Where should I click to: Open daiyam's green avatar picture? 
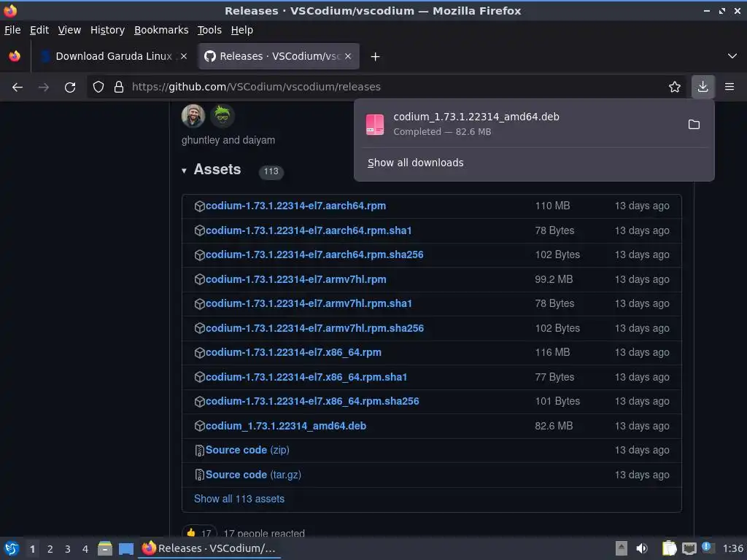[x=222, y=116]
